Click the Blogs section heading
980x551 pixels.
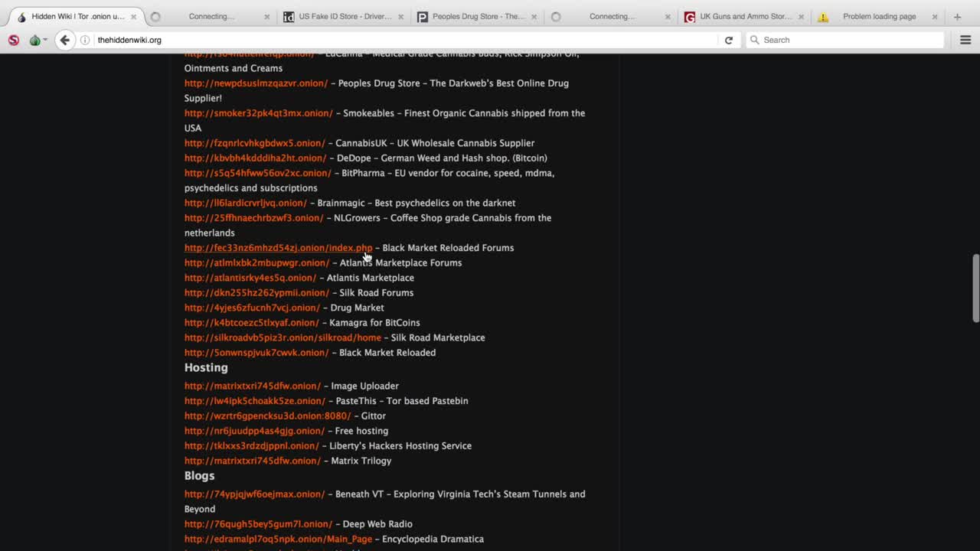point(200,476)
